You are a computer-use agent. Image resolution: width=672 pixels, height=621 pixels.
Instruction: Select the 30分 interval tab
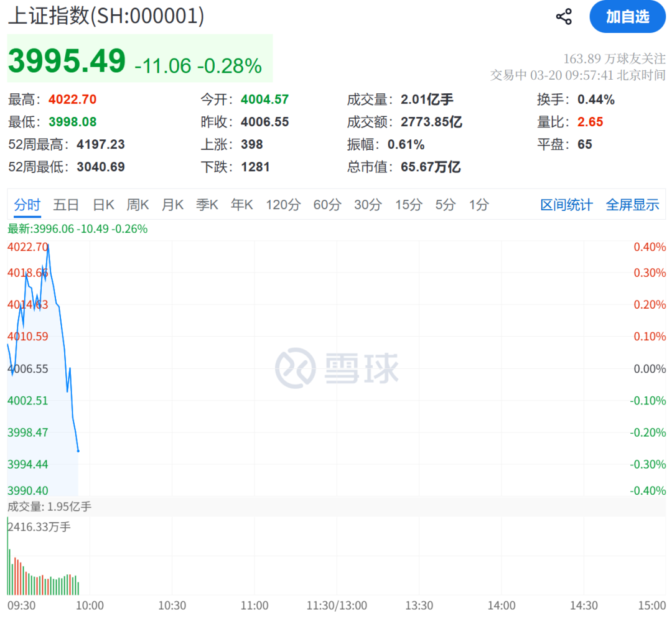click(368, 205)
